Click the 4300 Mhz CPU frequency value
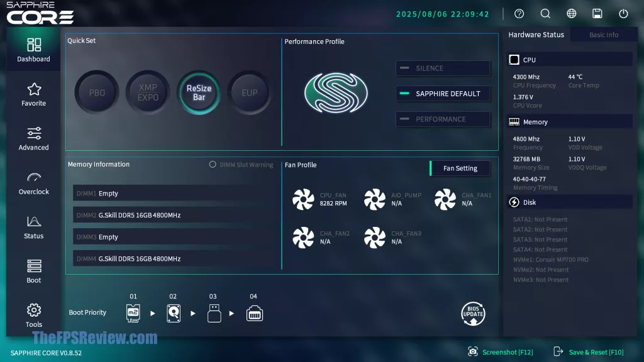The width and height of the screenshot is (644, 362). pos(526,77)
